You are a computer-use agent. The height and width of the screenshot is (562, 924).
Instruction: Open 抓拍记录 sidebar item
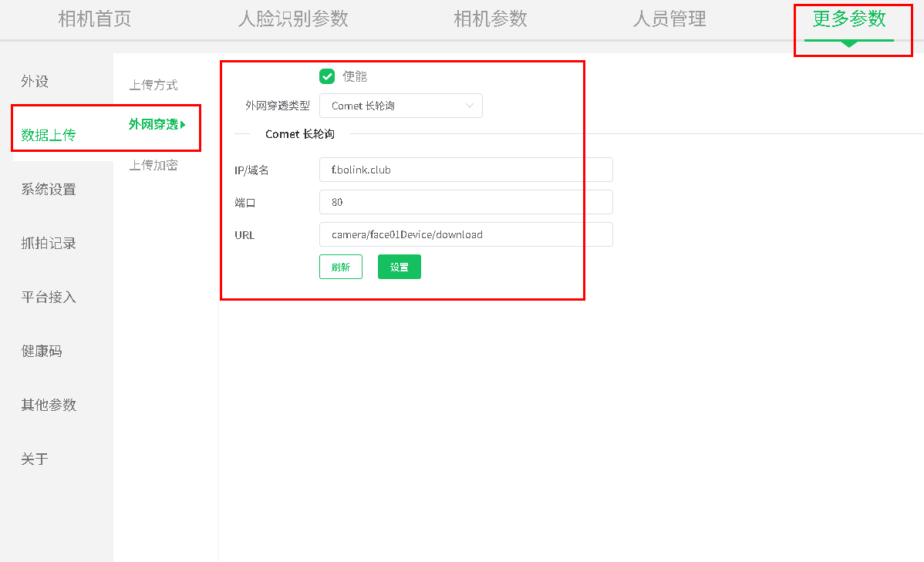point(49,244)
